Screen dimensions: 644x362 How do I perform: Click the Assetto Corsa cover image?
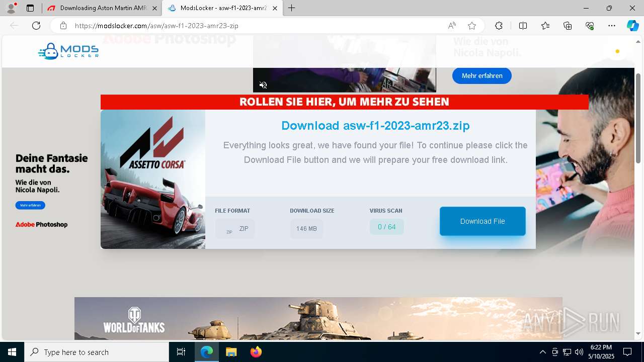(x=153, y=179)
